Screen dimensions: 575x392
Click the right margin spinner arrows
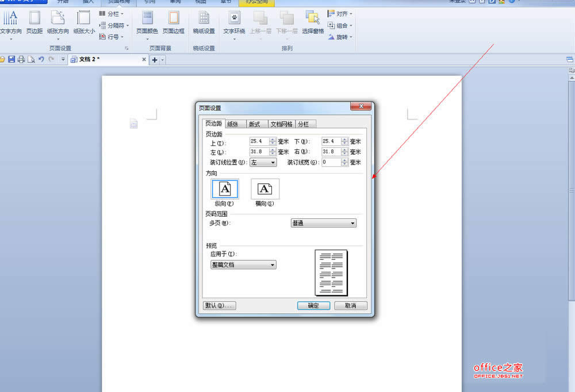pos(344,152)
